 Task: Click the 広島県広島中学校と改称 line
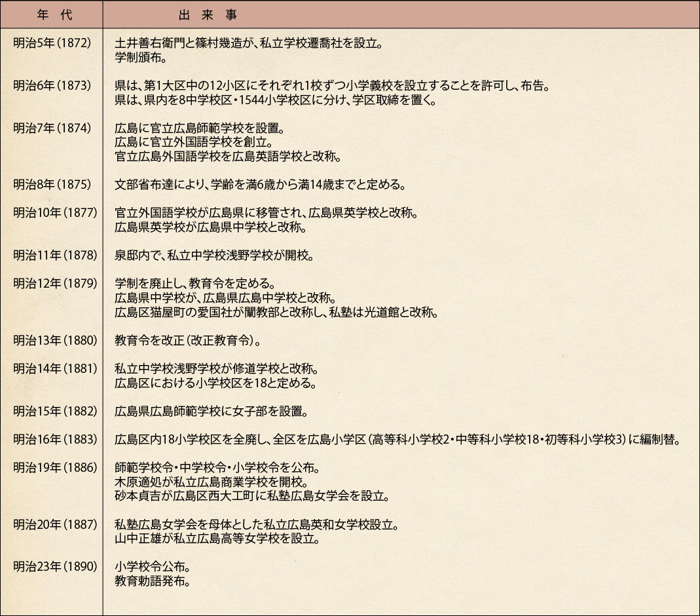[225, 298]
